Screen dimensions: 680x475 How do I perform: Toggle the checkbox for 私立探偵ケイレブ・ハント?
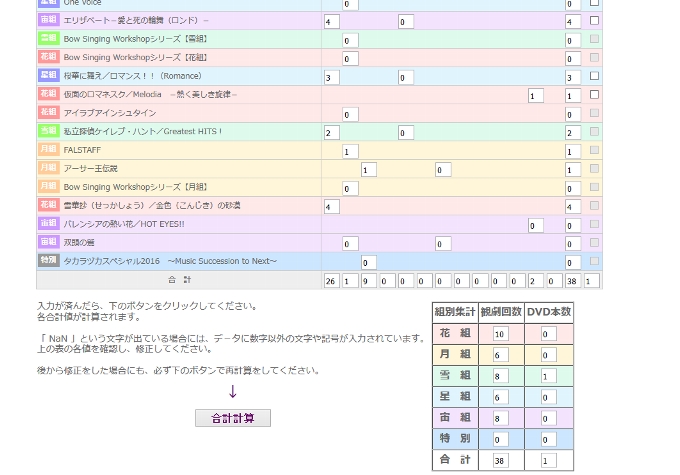[x=594, y=131]
